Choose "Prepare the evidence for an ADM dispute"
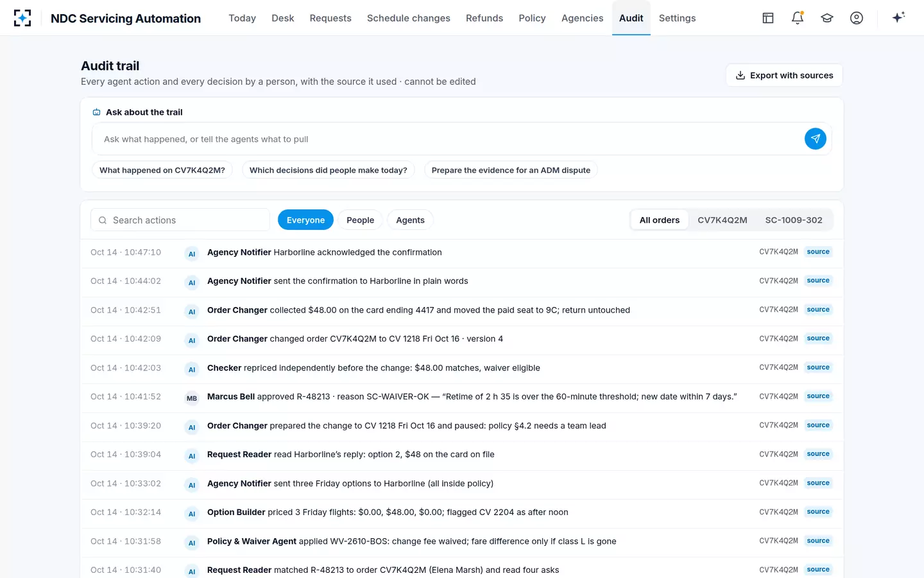924x578 pixels. pos(511,170)
